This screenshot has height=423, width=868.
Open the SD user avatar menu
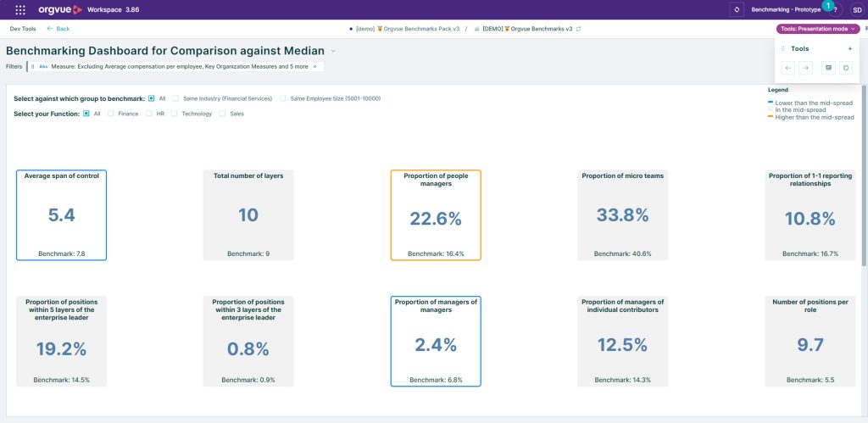point(856,9)
